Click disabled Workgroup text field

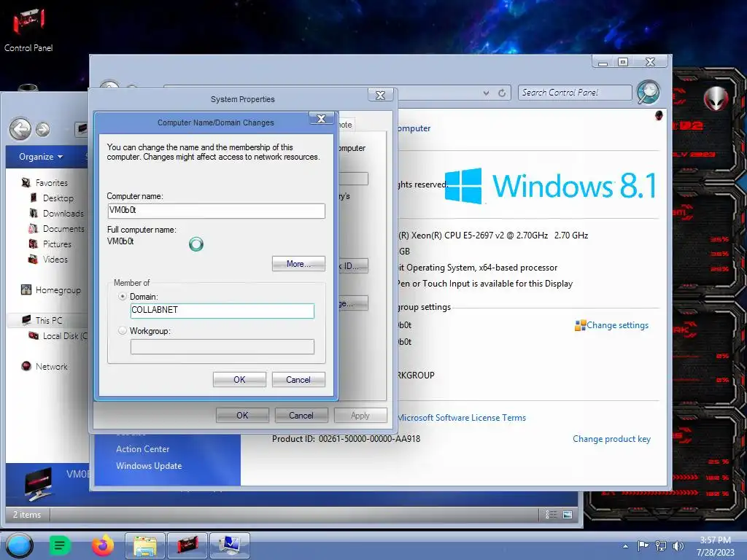(x=222, y=346)
